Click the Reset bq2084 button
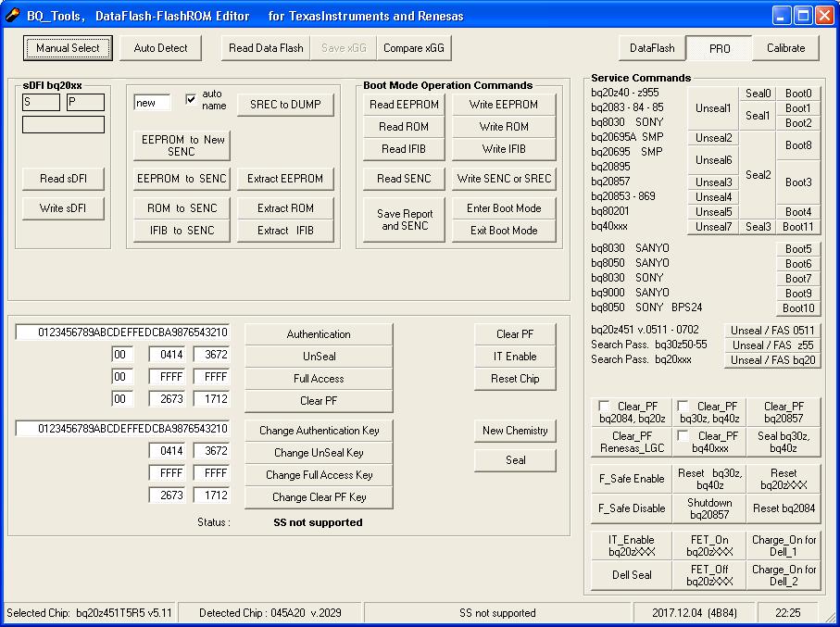This screenshot has width=840, height=627. [x=784, y=508]
